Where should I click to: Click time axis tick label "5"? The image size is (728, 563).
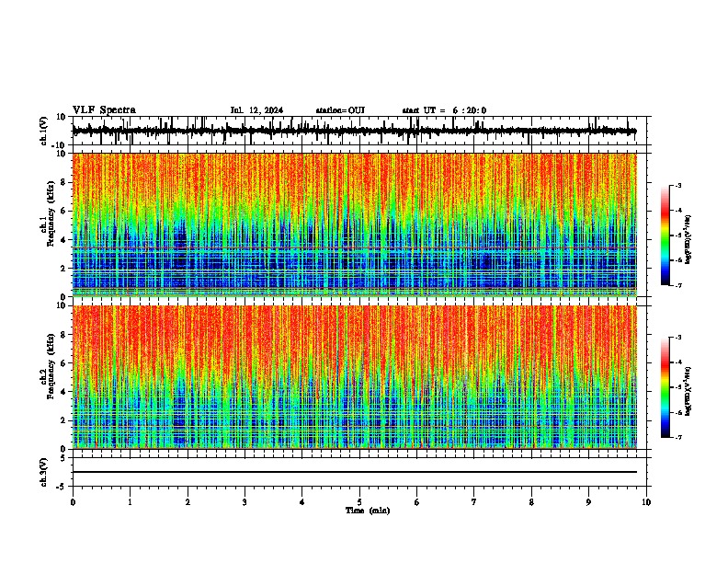click(359, 502)
